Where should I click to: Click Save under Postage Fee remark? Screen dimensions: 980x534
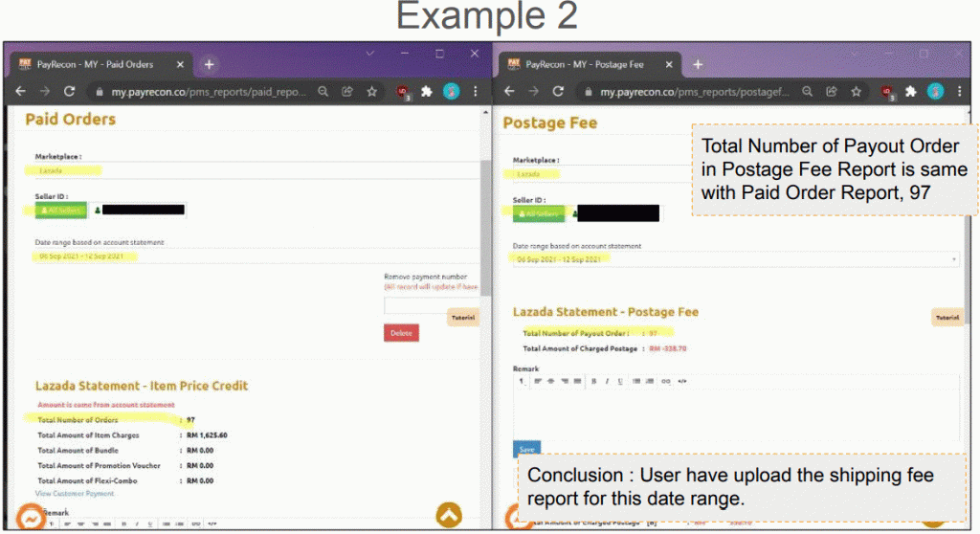(527, 449)
